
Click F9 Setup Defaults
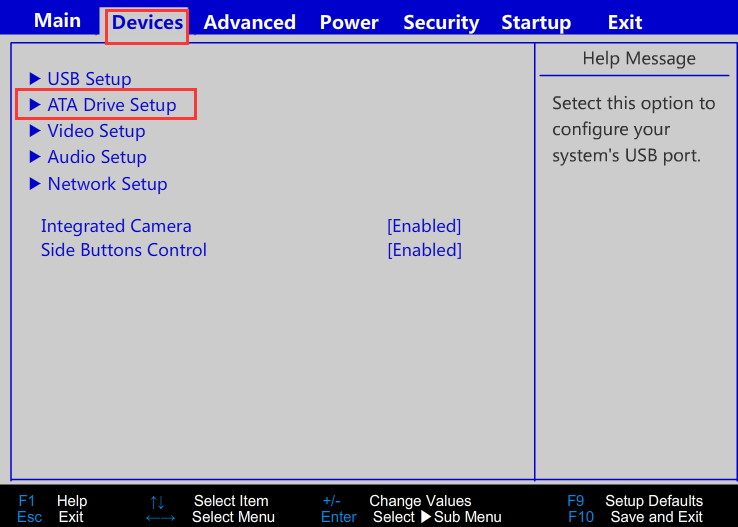click(x=635, y=501)
